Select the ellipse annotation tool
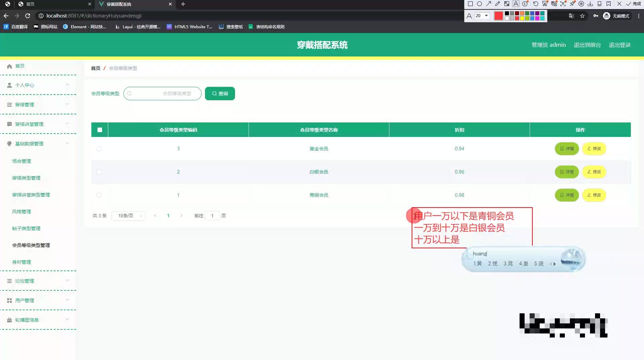This screenshot has height=360, width=644. [479, 4]
